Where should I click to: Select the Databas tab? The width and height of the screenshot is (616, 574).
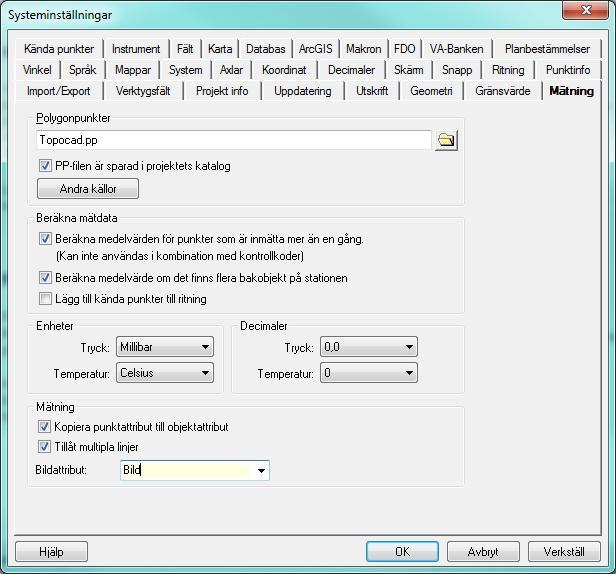click(266, 49)
